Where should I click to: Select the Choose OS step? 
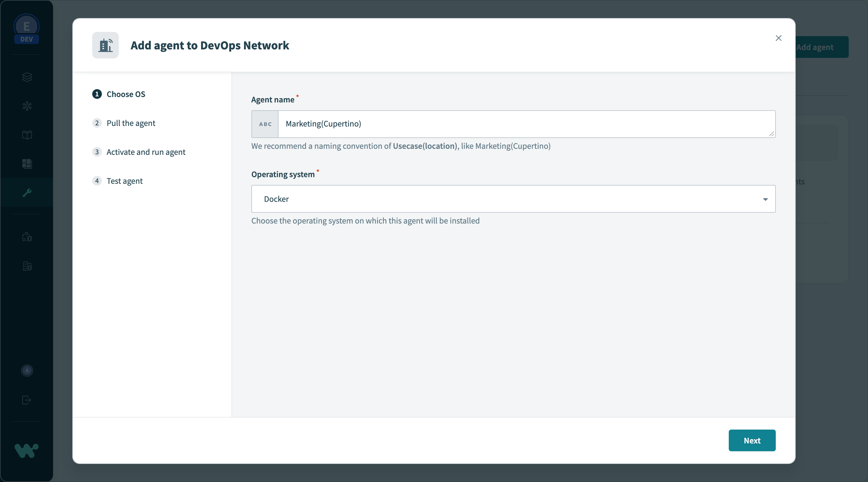[x=119, y=94]
